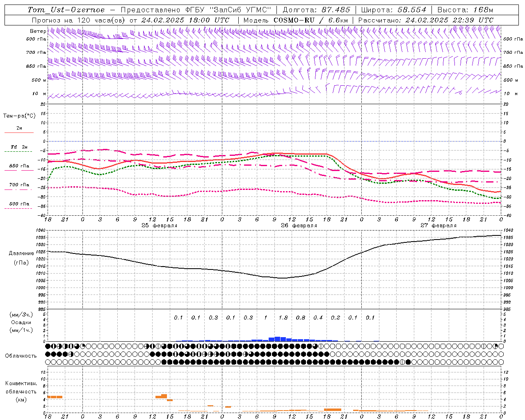Click the (мм/3ч.) precipitation unit label
525x420 pixels.
(21, 315)
